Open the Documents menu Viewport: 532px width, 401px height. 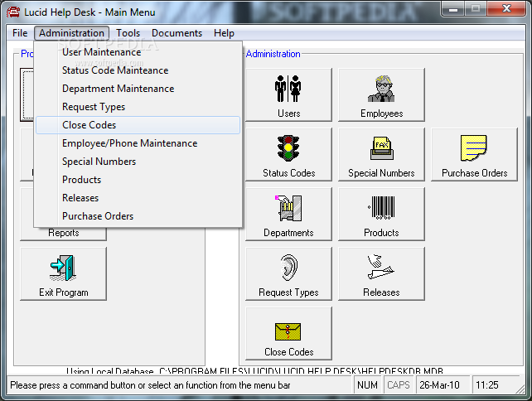tap(177, 33)
